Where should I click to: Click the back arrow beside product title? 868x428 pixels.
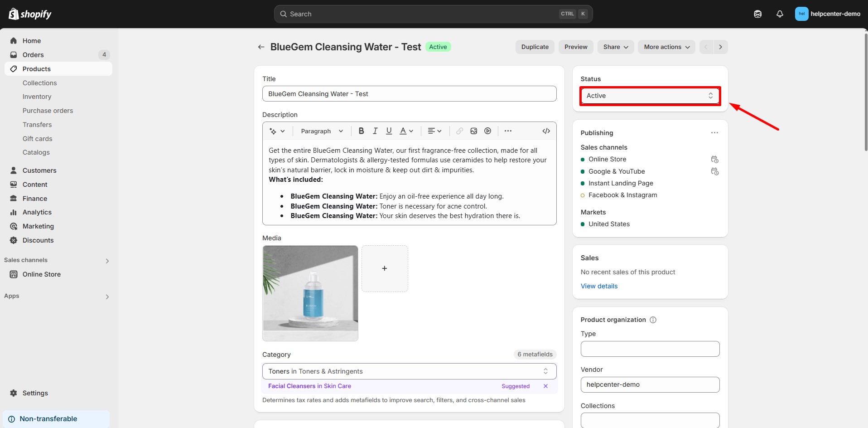pos(261,47)
